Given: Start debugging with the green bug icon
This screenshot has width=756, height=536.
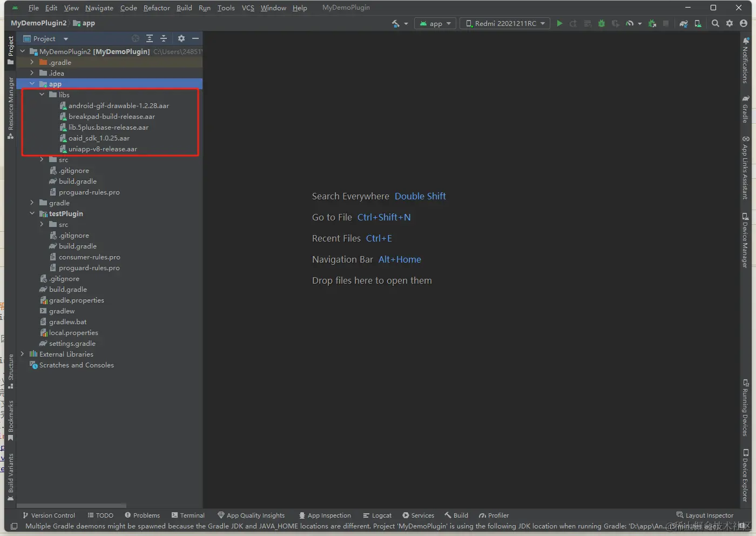Looking at the screenshot, I should click(602, 23).
